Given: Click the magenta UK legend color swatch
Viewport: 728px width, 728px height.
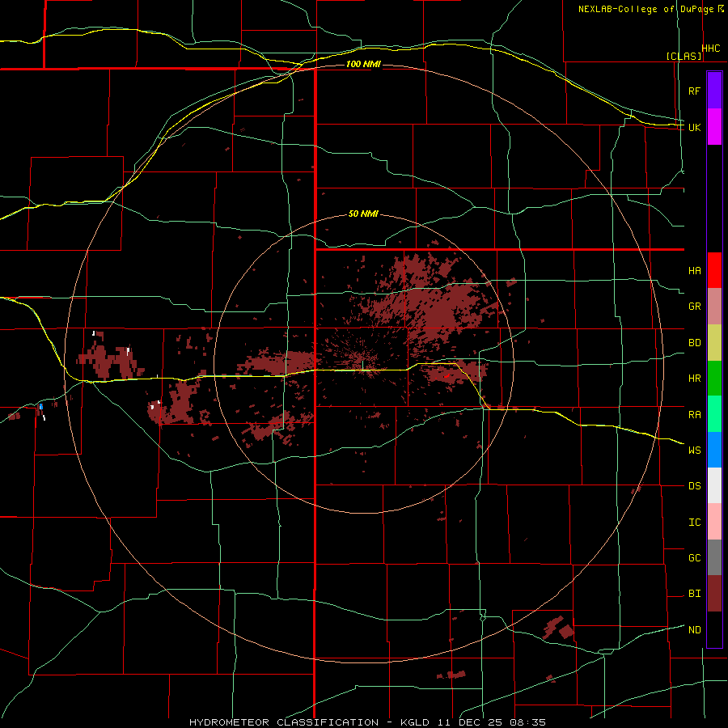Looking at the screenshot, I should (714, 127).
